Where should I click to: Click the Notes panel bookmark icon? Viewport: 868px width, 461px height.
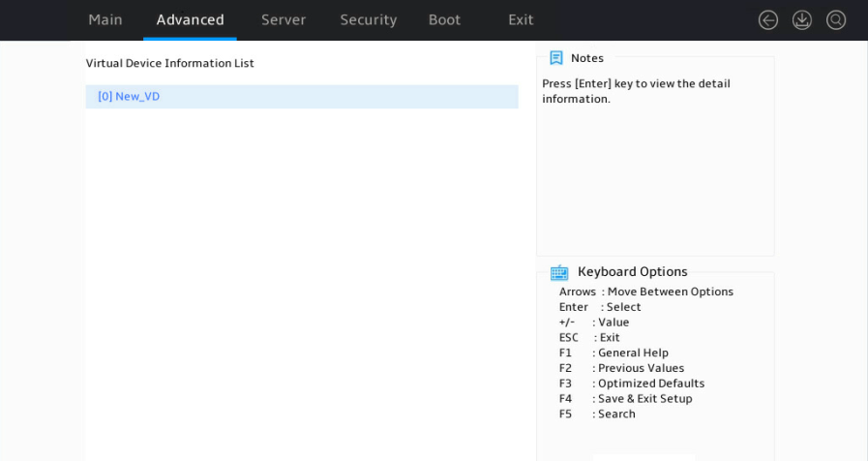[x=556, y=58]
